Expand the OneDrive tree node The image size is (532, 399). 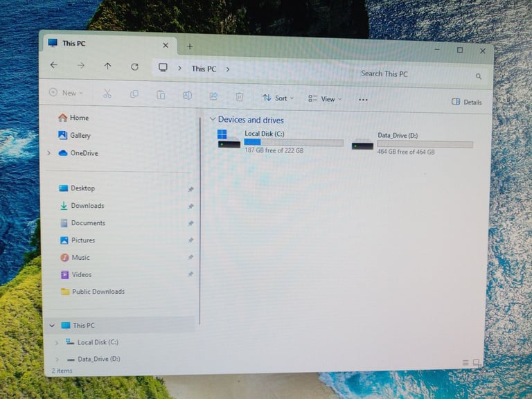tap(49, 153)
